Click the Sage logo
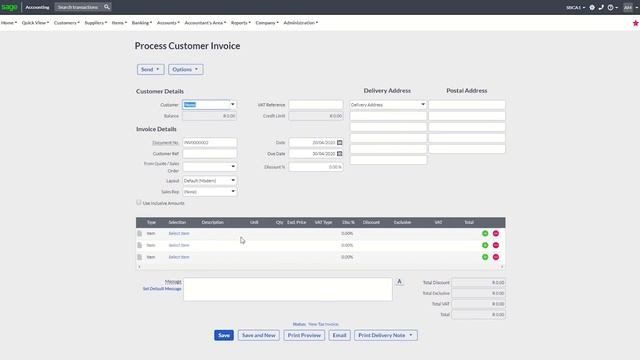Screen dimensions: 640x360 [x=9, y=7]
